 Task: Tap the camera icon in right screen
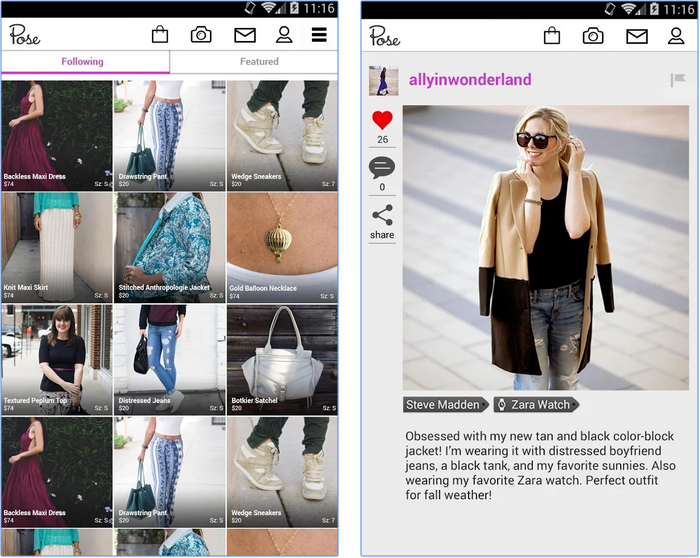(x=593, y=36)
